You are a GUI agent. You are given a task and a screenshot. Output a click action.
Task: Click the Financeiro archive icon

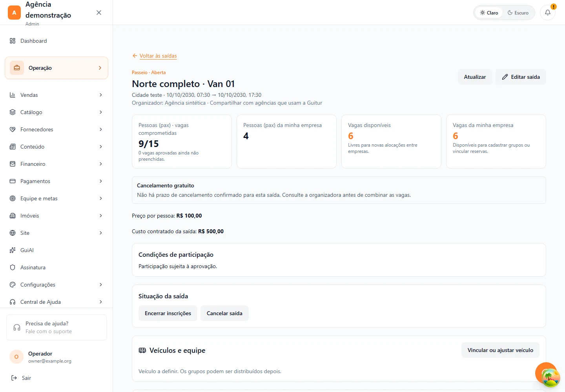click(x=13, y=164)
